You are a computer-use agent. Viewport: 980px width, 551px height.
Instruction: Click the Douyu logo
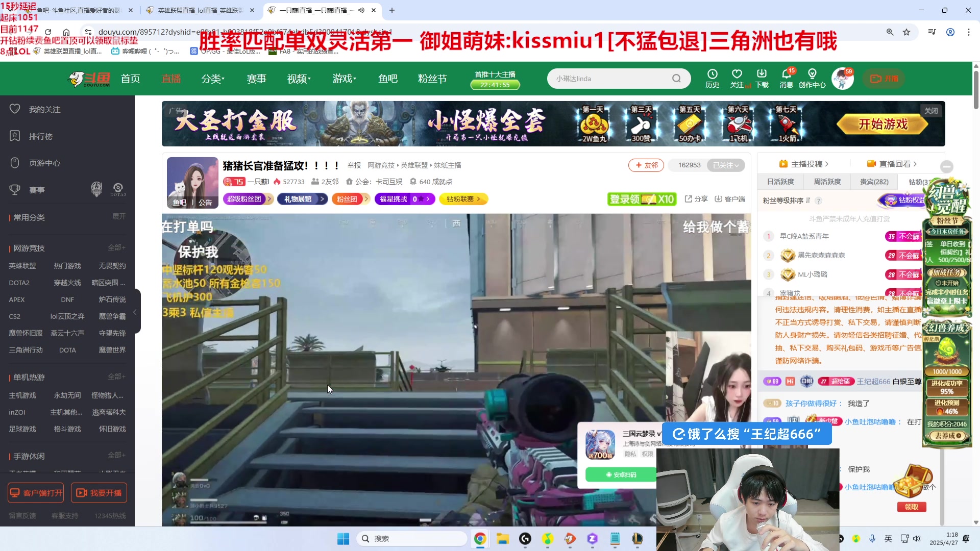(89, 79)
